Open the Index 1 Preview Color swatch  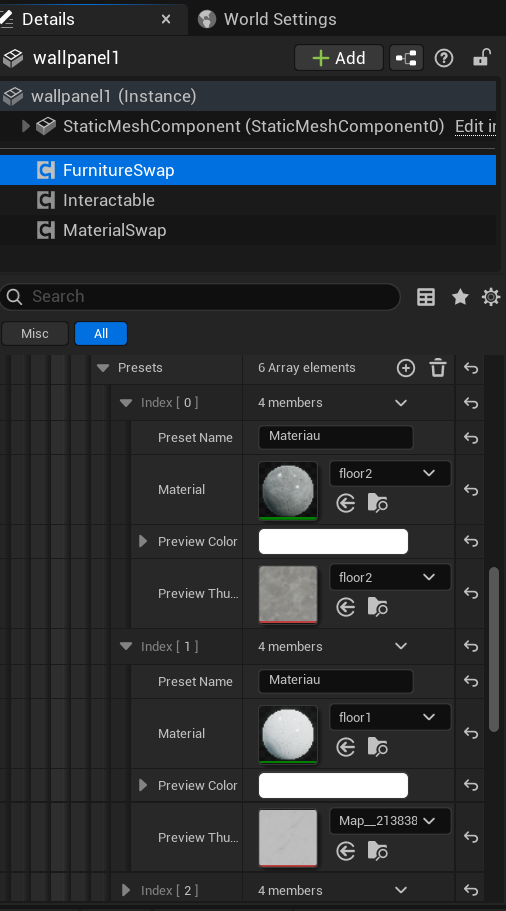click(x=333, y=786)
